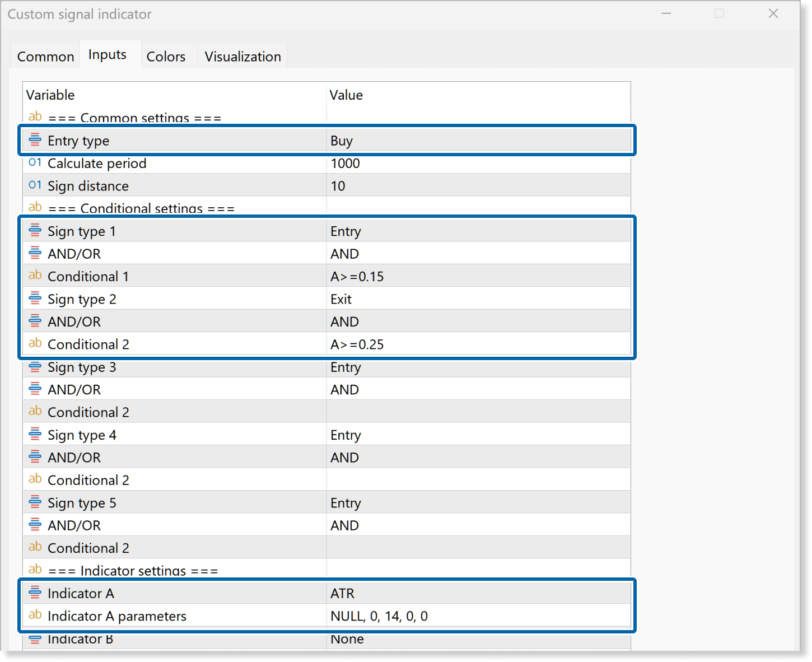The image size is (812, 662).
Task: Select the Indicator A parameters label
Action: point(117,616)
